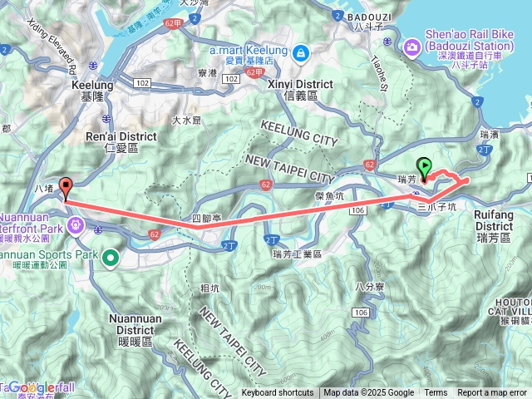Click the Badouzi train station icon
532x399 pixels.
(387, 42)
